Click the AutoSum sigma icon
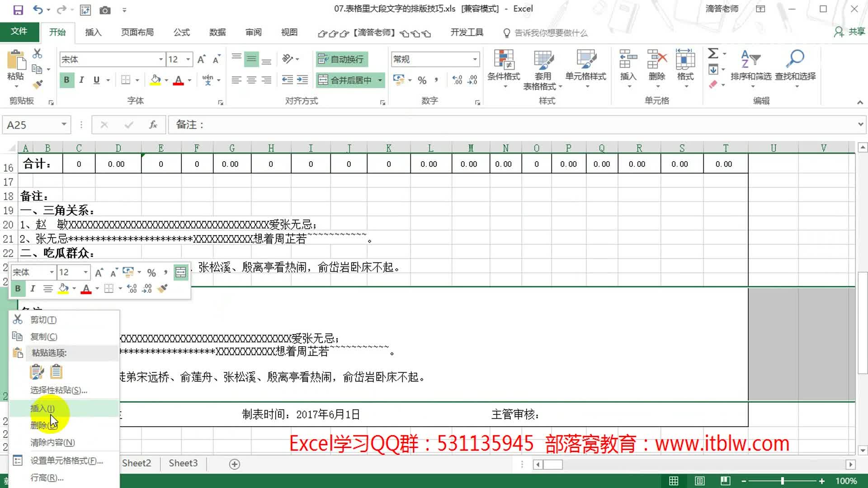 [x=713, y=53]
